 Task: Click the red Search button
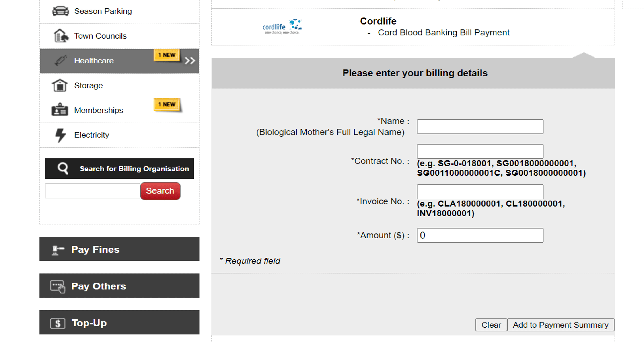(160, 191)
